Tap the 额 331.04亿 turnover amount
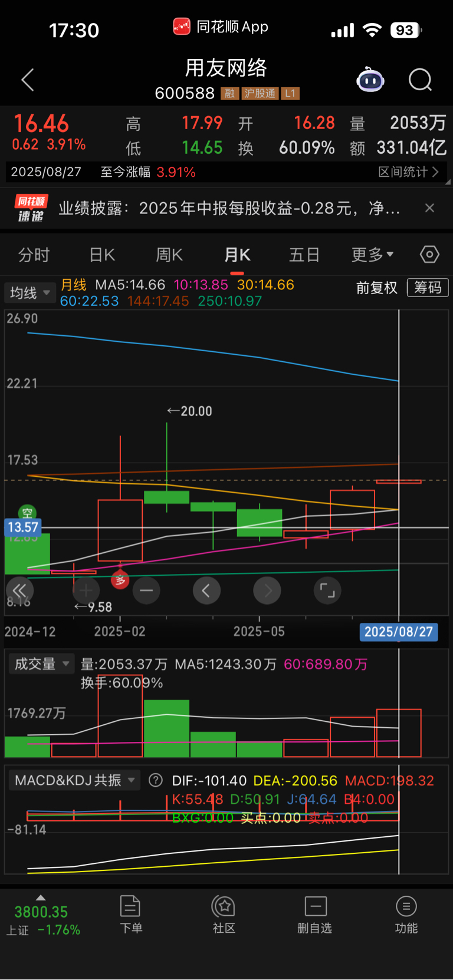The width and height of the screenshot is (453, 980). coord(398,147)
